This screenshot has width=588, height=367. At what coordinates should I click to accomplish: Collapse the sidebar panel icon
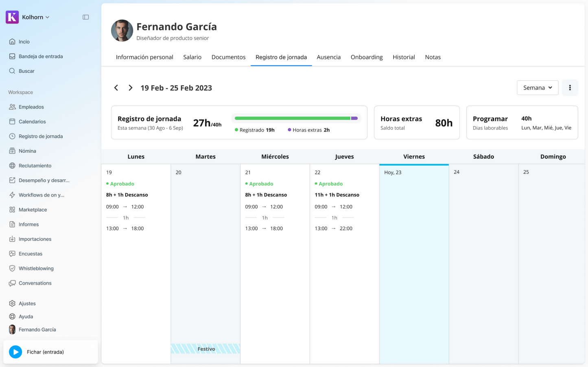85,17
